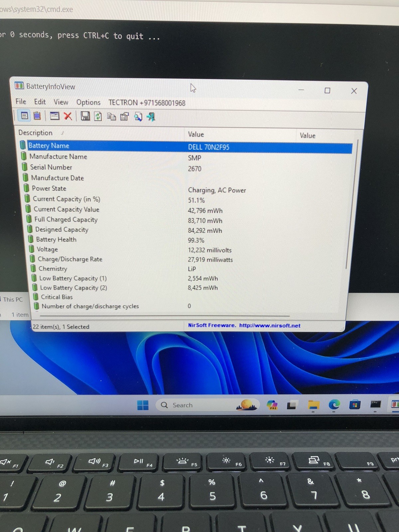Image resolution: width=399 pixels, height=532 pixels.
Task: Switch to the cmd terminal taskbar icon
Action: click(x=375, y=404)
